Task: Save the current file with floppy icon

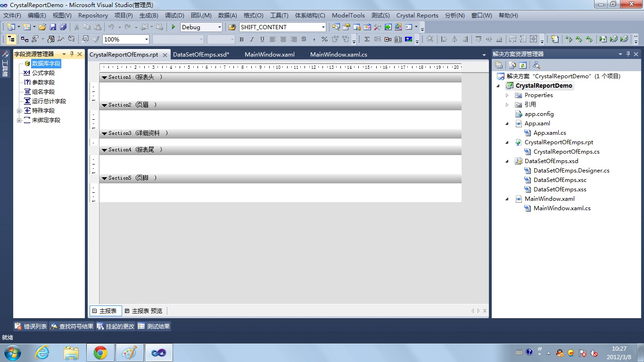Action: pyautogui.click(x=53, y=27)
